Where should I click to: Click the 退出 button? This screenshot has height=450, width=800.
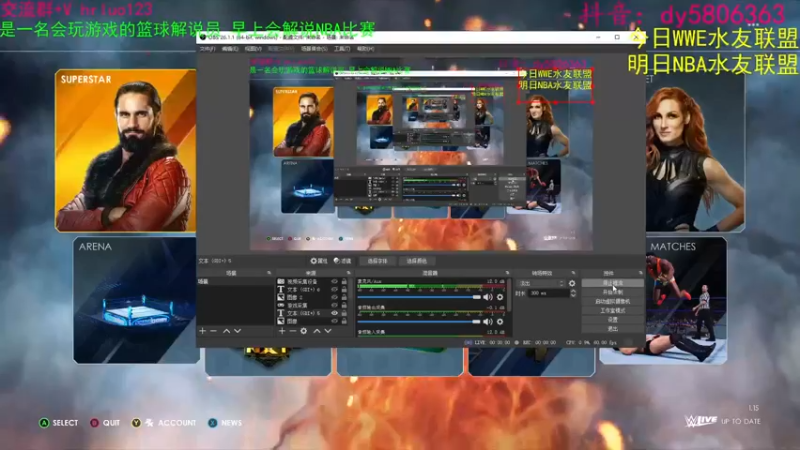coord(612,329)
